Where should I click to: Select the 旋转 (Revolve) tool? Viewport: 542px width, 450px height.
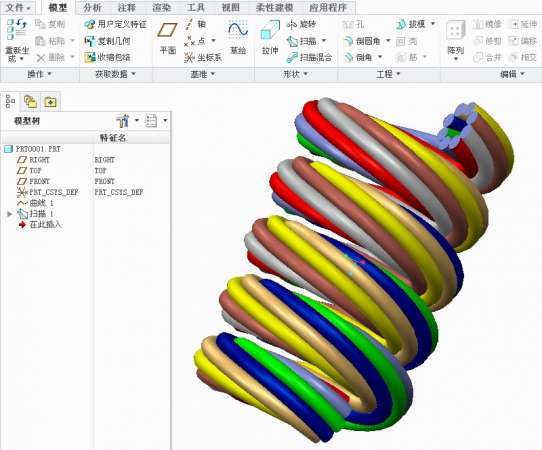pyautogui.click(x=301, y=24)
